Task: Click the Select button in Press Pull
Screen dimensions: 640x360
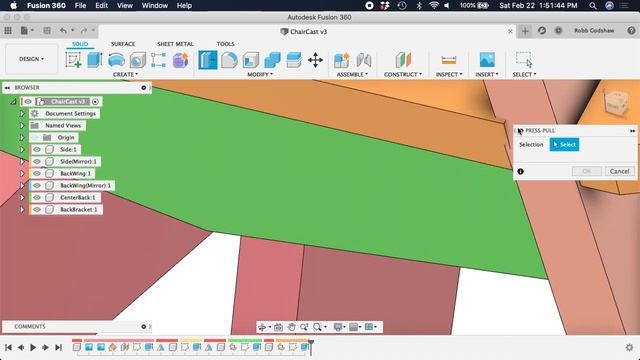Action: (564, 144)
